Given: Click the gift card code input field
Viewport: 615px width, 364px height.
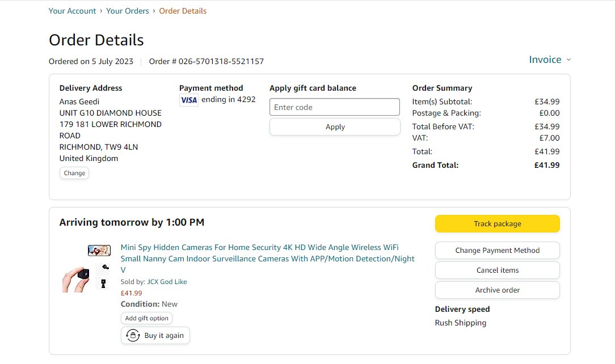Looking at the screenshot, I should pos(335,107).
